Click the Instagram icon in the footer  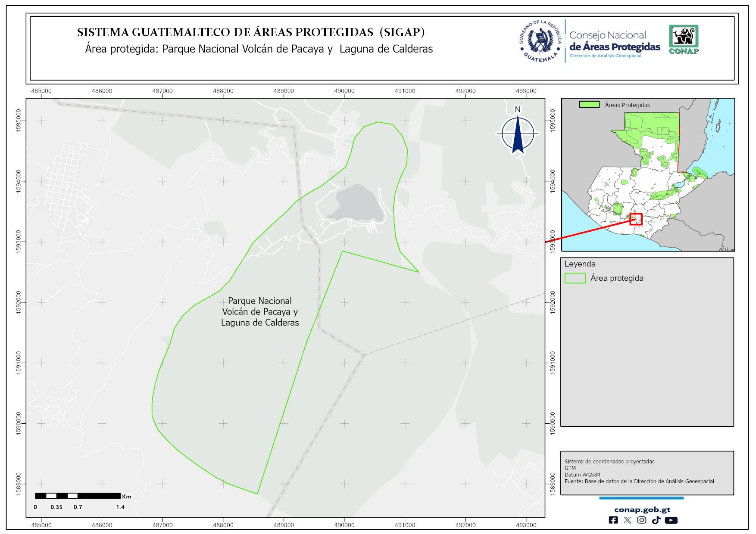tap(641, 520)
